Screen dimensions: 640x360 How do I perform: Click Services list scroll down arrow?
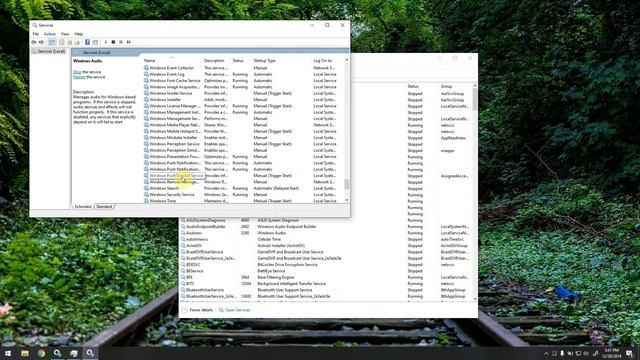point(347,200)
